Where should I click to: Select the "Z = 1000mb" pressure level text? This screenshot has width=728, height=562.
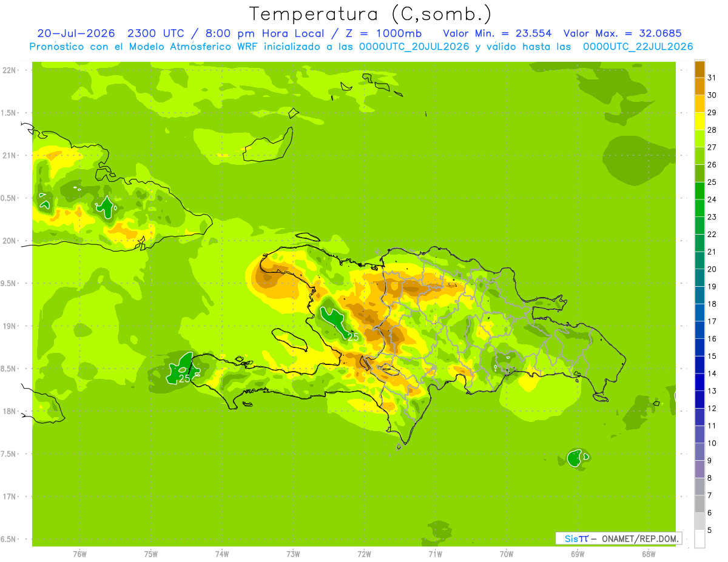point(385,33)
